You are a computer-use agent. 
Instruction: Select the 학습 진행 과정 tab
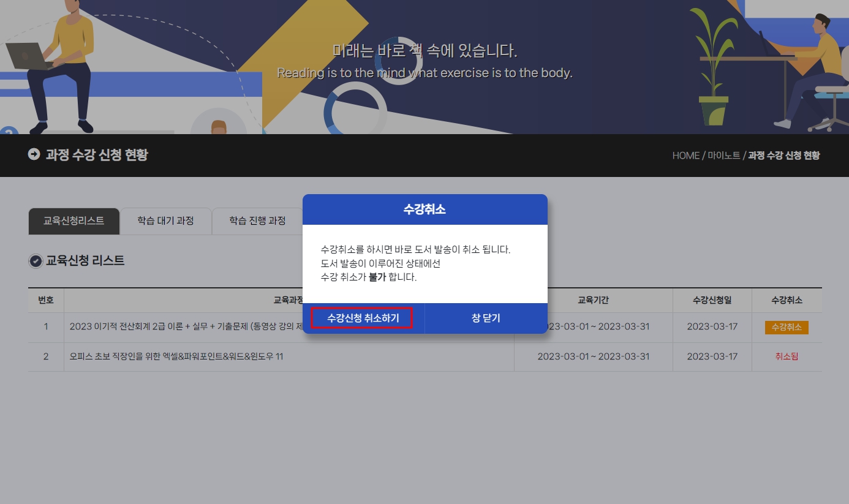click(x=257, y=221)
